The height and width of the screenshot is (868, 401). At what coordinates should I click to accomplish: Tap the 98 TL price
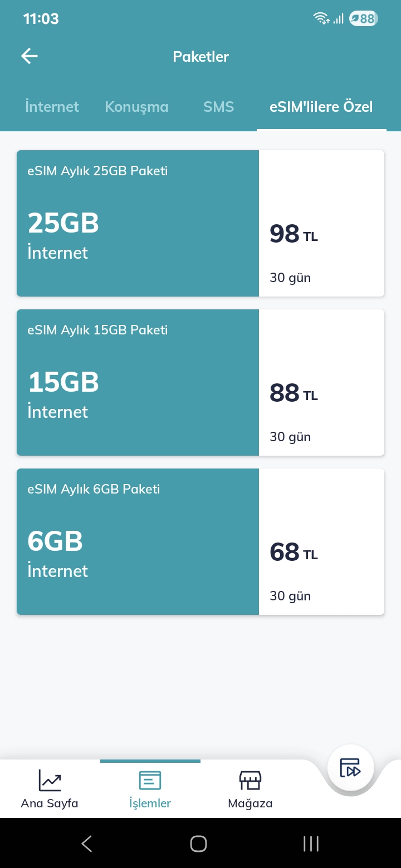(x=294, y=234)
